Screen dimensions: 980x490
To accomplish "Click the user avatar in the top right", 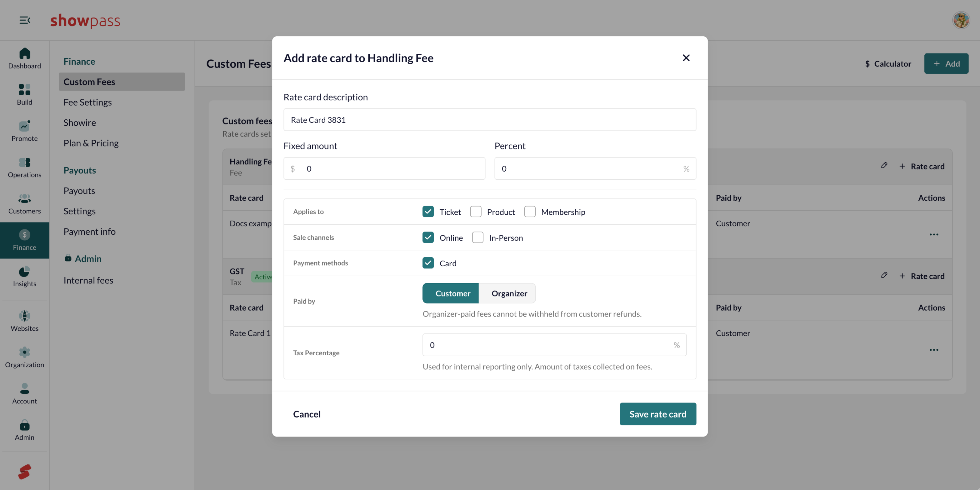I will coord(961,20).
